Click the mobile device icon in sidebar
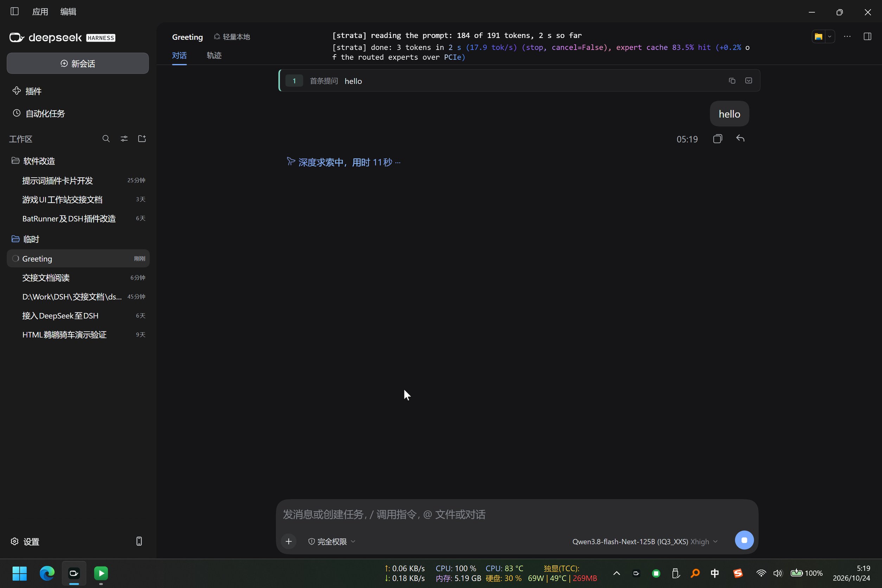 pyautogui.click(x=139, y=541)
